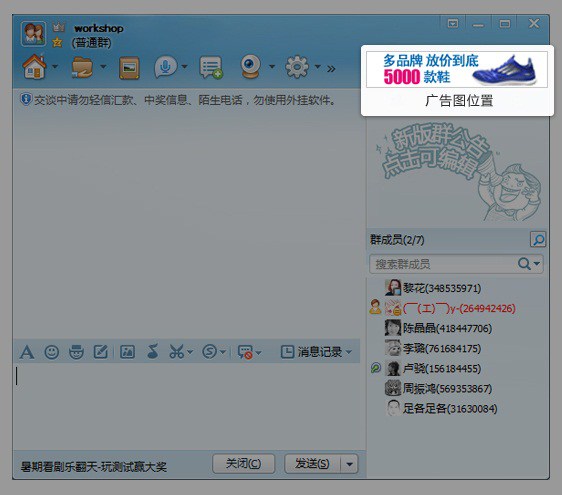
Task: Click the 关闭(C) button
Action: point(244,464)
